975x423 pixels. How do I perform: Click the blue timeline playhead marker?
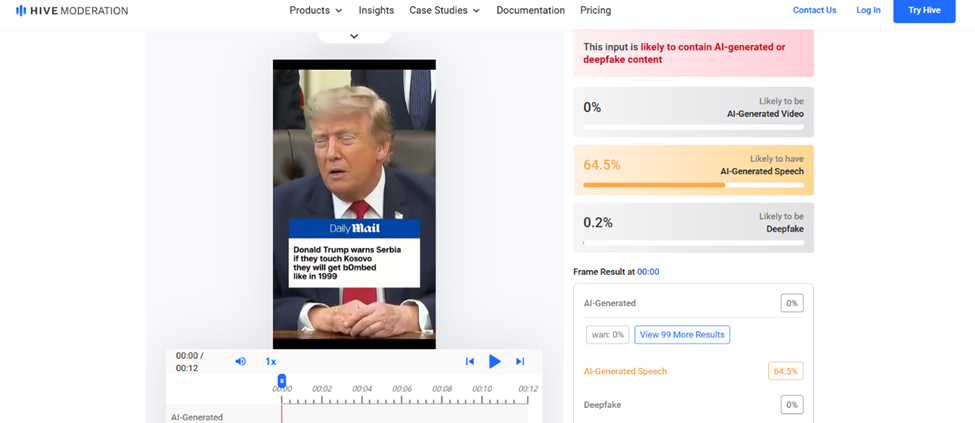tap(282, 381)
